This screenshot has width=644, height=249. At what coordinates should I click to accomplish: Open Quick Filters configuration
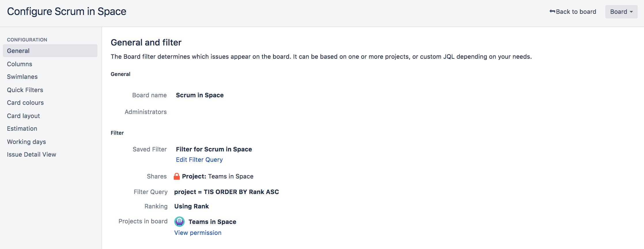pos(25,90)
